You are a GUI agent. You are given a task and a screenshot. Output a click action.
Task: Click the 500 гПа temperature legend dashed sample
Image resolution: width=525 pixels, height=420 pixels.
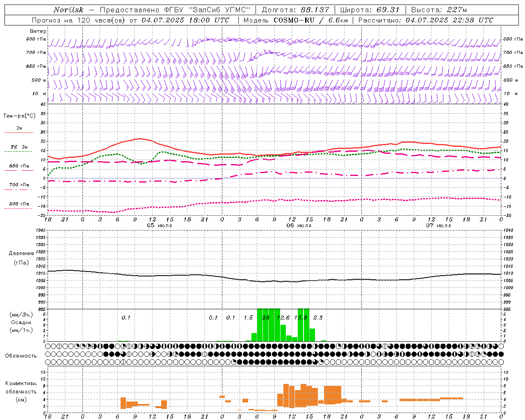(18, 208)
